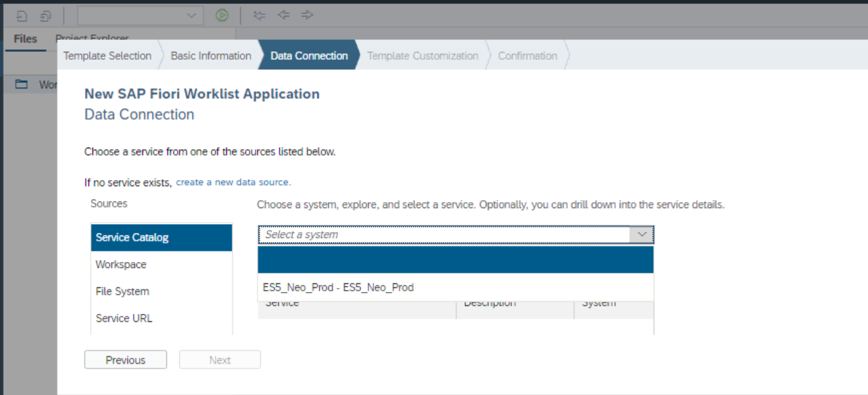
Task: Navigate back with the left arrow icon
Action: click(x=283, y=15)
